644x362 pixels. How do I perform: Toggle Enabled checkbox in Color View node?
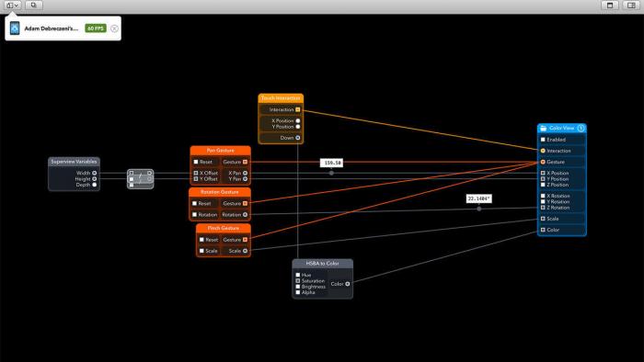543,140
